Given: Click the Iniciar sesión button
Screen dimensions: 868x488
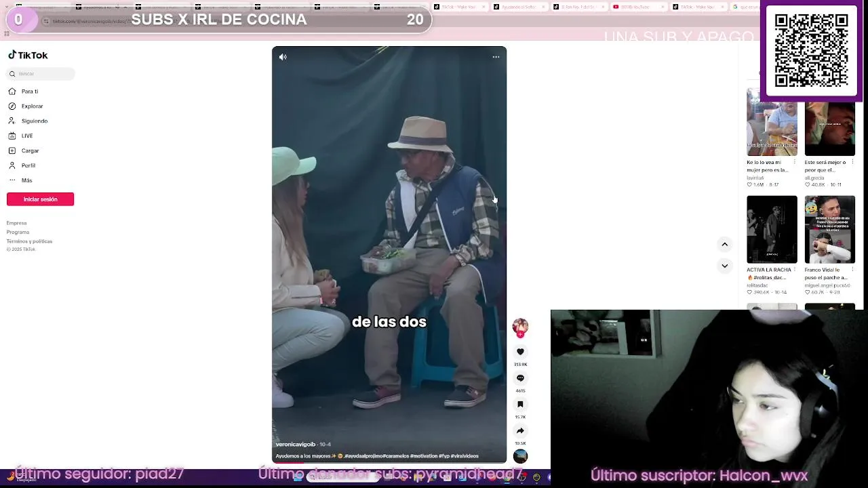Looking at the screenshot, I should coord(40,199).
